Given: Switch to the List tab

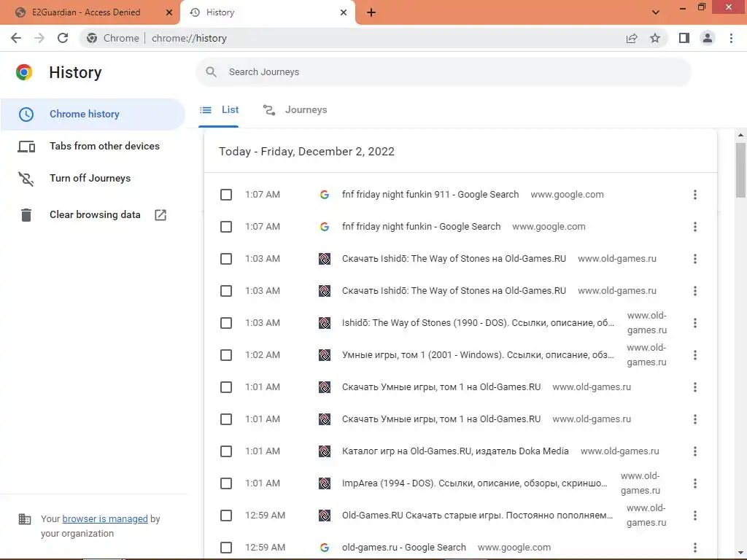Looking at the screenshot, I should click(219, 110).
